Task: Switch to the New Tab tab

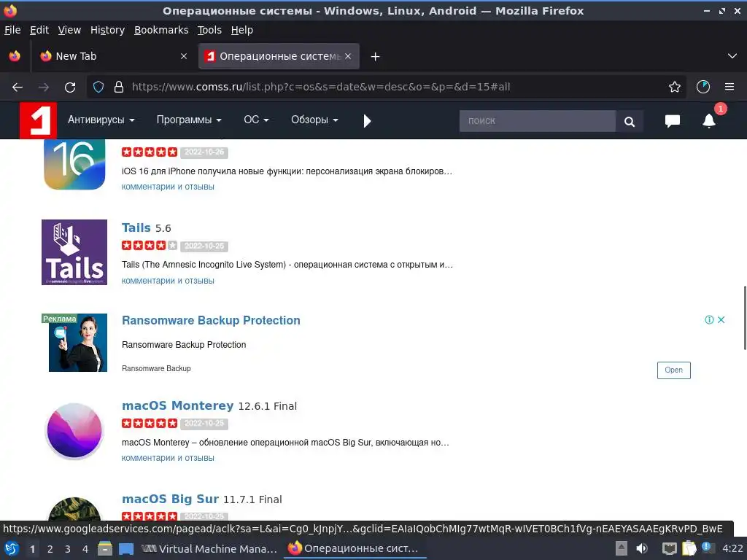Action: [113, 56]
